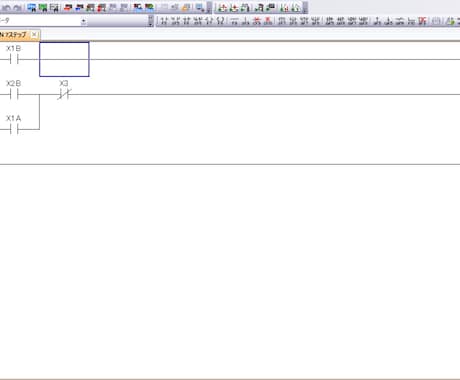Insert a coil (F7)
The image size is (460, 380).
[x=209, y=21]
